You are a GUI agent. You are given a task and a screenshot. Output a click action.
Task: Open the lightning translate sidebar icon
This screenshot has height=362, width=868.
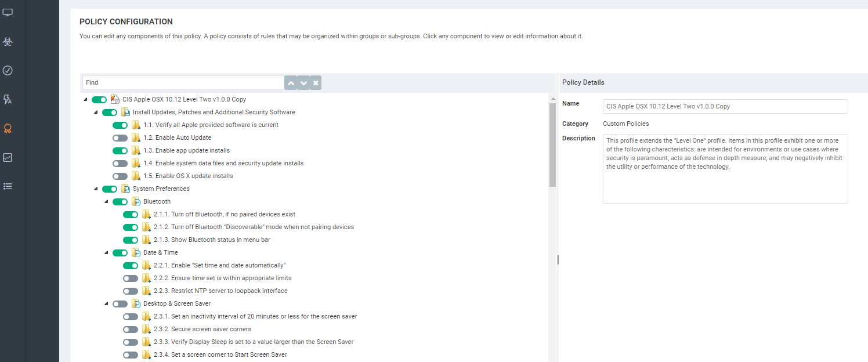8,100
